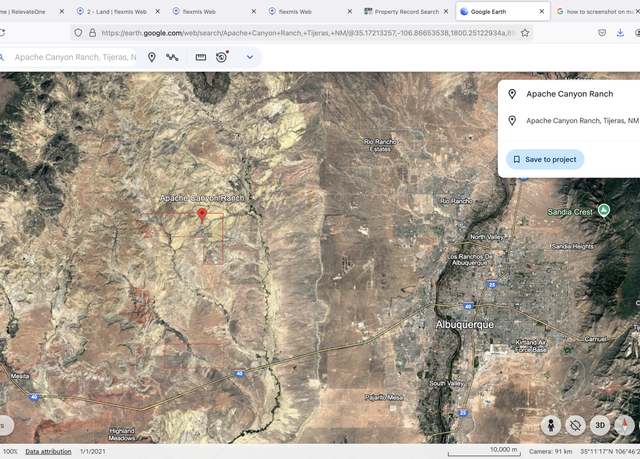Viewport: 640px width, 459px height.
Task: Open historical imagery time tool
Action: (x=222, y=57)
